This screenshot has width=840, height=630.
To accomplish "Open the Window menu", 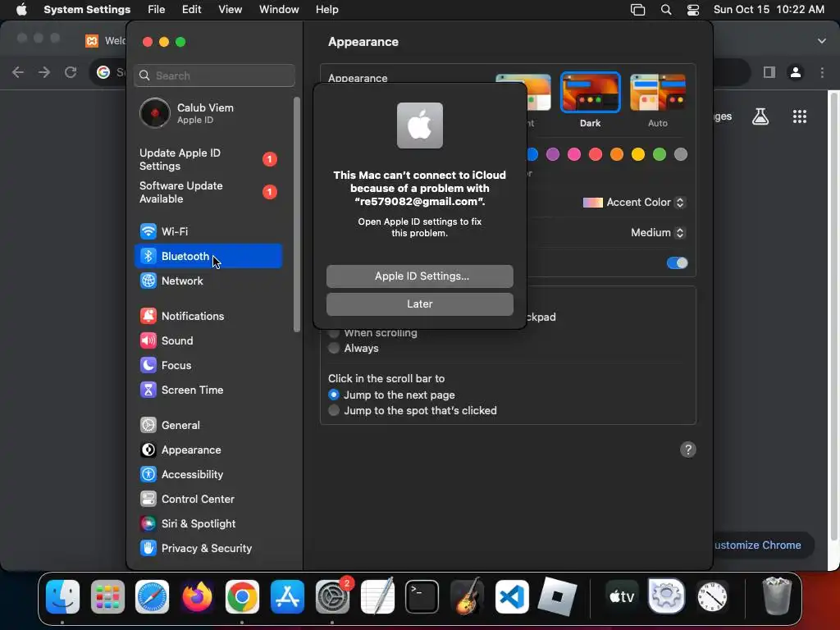I will coord(279,10).
